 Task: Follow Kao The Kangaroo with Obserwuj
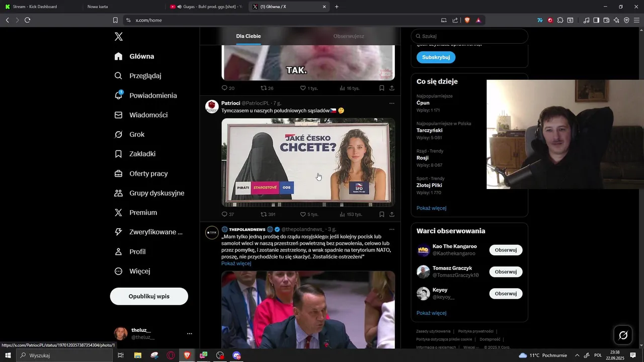[x=506, y=250]
